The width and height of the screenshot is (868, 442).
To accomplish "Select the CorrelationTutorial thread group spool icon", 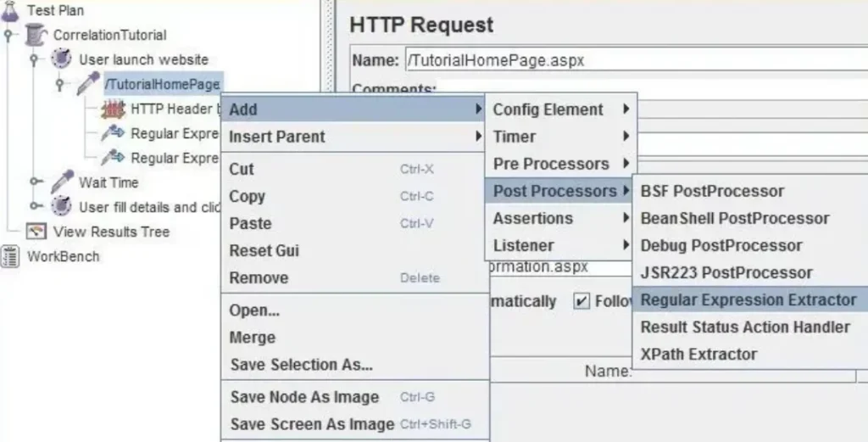I will 35,35.
